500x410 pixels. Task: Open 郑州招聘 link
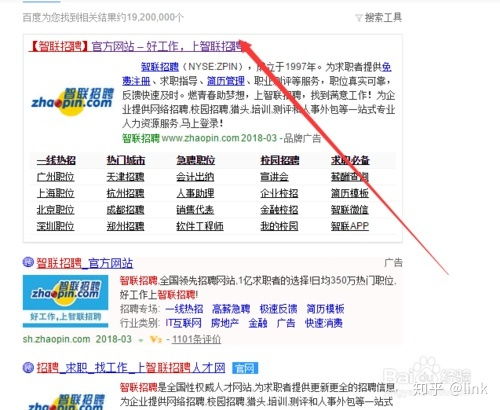(x=125, y=226)
